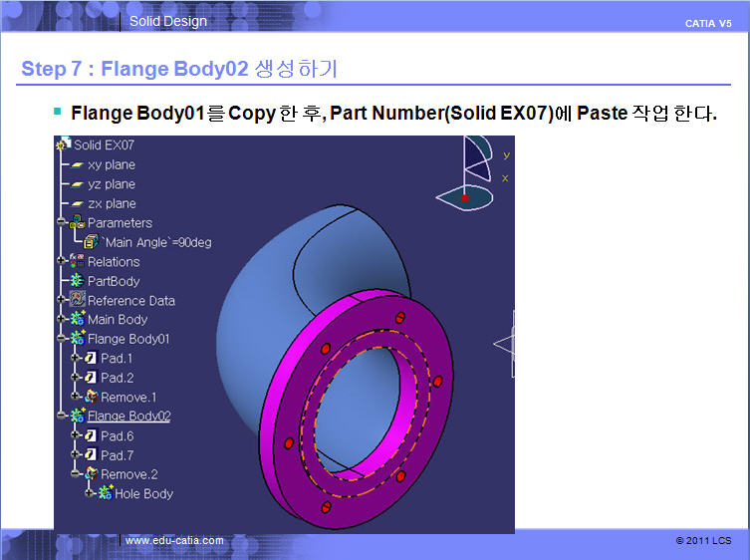Open the www.edu-catia.com link
This screenshot has height=560, width=750.
[174, 540]
